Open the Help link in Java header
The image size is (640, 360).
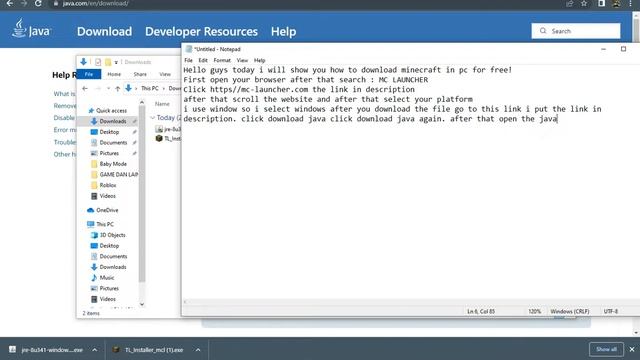click(283, 31)
